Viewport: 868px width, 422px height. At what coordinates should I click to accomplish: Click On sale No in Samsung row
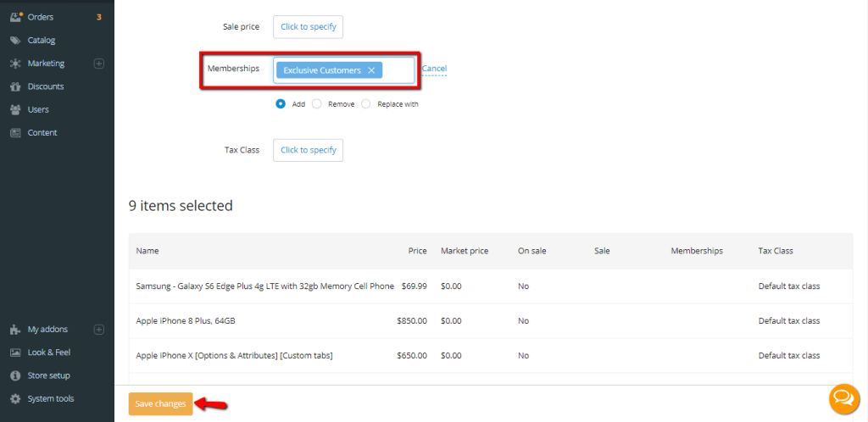coord(523,286)
